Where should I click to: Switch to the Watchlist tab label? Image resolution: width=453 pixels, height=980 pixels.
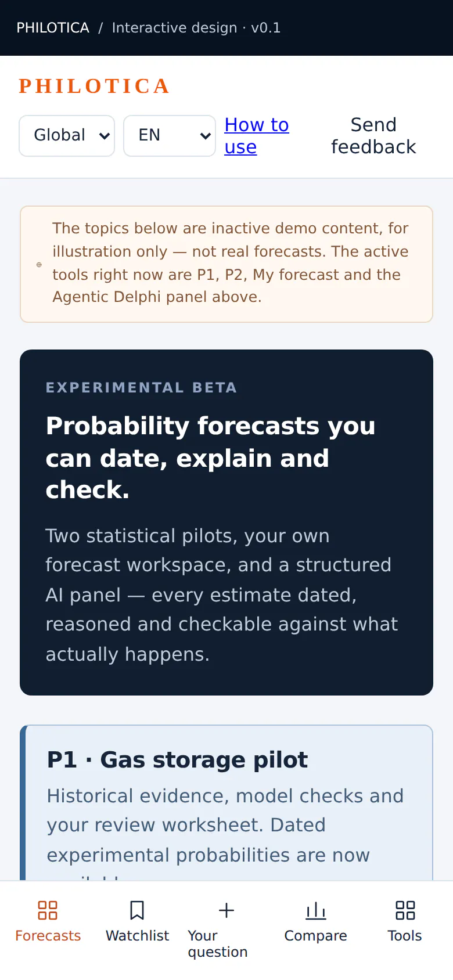click(x=137, y=936)
